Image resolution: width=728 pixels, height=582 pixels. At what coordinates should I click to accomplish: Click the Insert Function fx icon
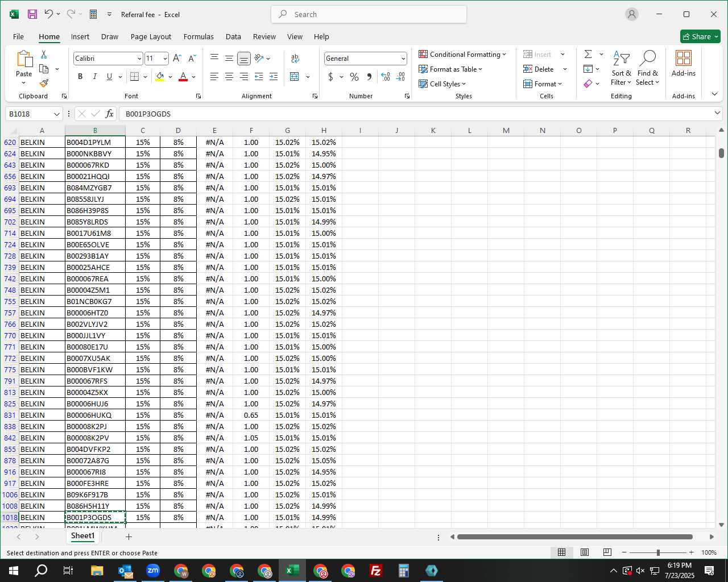[110, 114]
